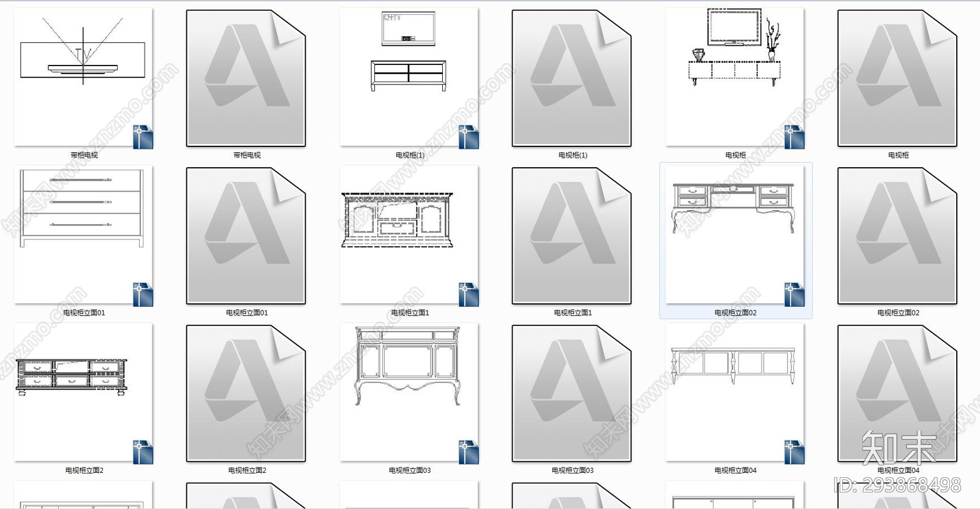Select the 电视柜立面01 three-drawer cabinet preview
This screenshot has width=980, height=509.
coord(83,235)
